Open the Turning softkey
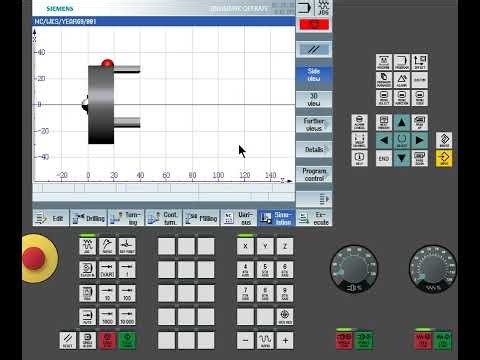The height and width of the screenshot is (360, 480). pos(126,218)
